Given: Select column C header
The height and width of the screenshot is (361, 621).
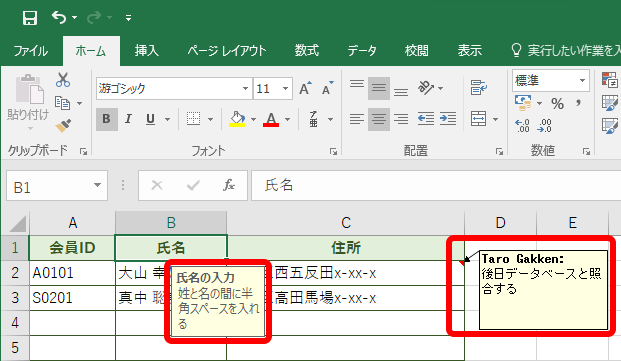Looking at the screenshot, I should click(346, 222).
